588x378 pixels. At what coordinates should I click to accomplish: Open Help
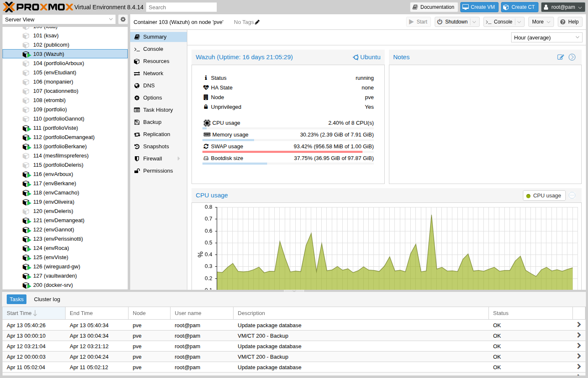pyautogui.click(x=570, y=22)
